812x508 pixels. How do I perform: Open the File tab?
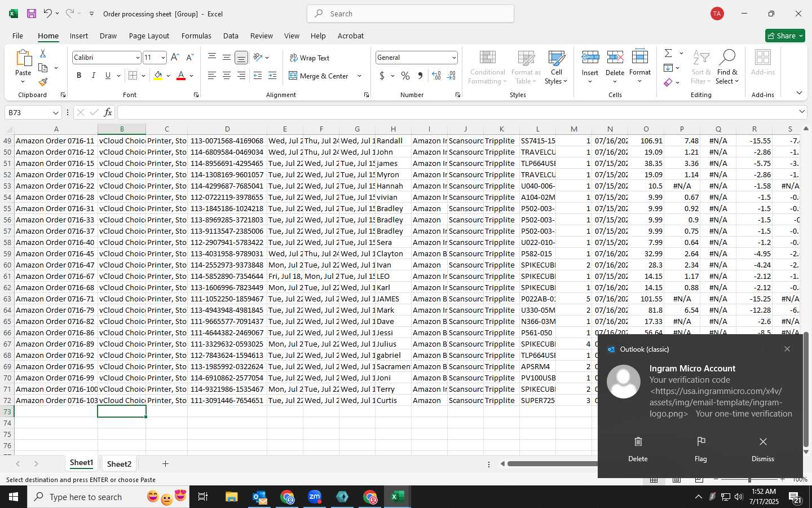(17, 36)
